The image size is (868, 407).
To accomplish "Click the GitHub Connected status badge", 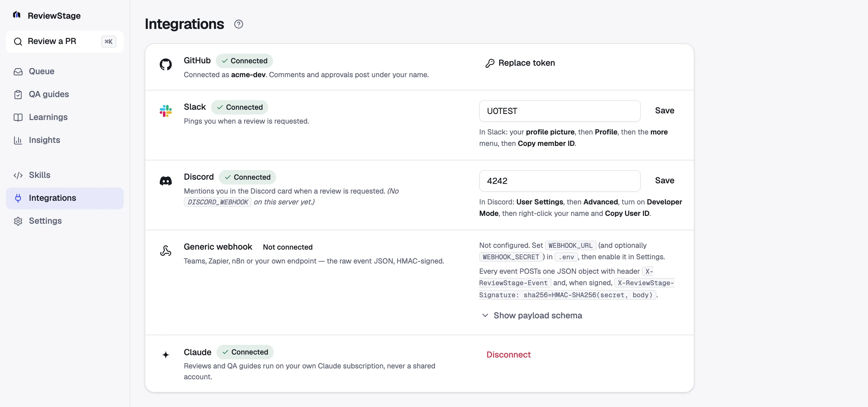I will [x=244, y=61].
